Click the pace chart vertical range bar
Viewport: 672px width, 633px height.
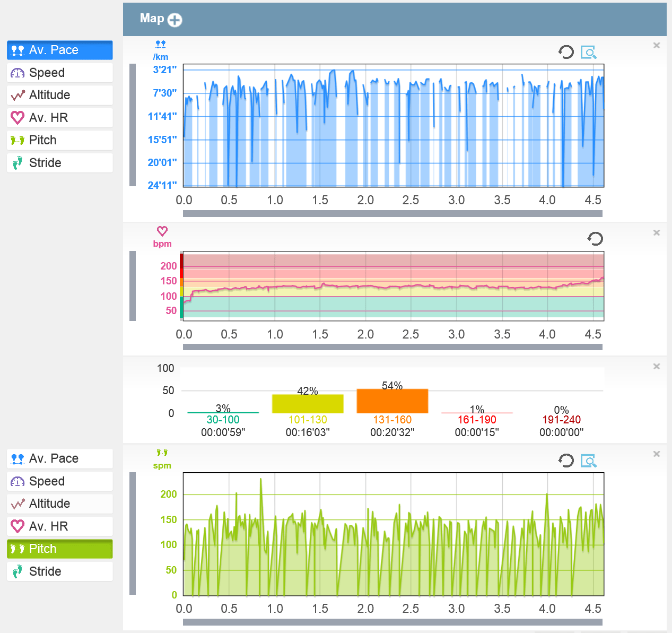coord(133,125)
